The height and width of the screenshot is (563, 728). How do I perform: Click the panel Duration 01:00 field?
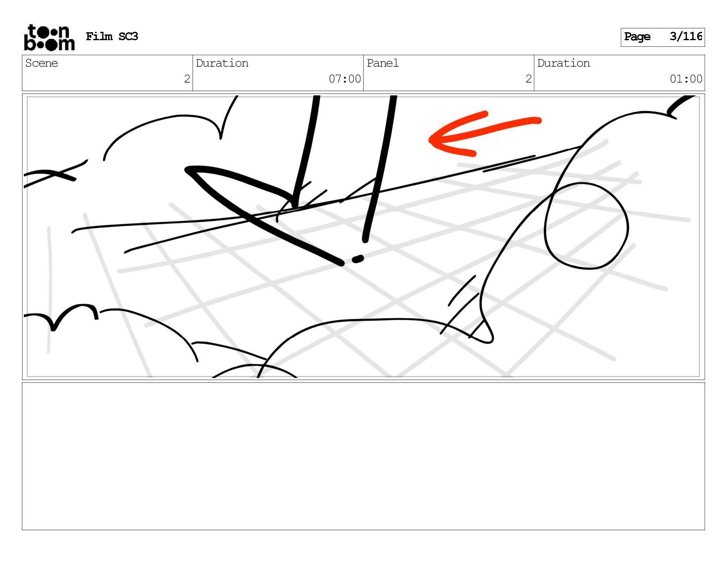(x=619, y=73)
